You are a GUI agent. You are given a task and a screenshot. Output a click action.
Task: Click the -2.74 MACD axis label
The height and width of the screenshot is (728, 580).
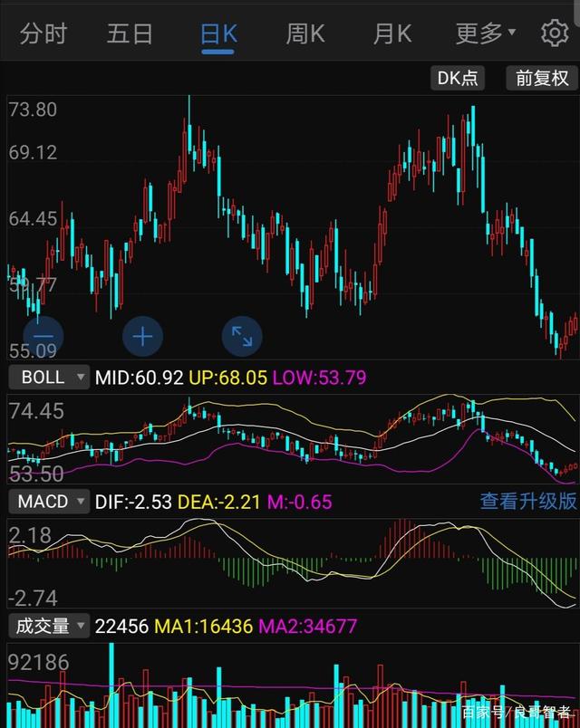[x=33, y=598]
